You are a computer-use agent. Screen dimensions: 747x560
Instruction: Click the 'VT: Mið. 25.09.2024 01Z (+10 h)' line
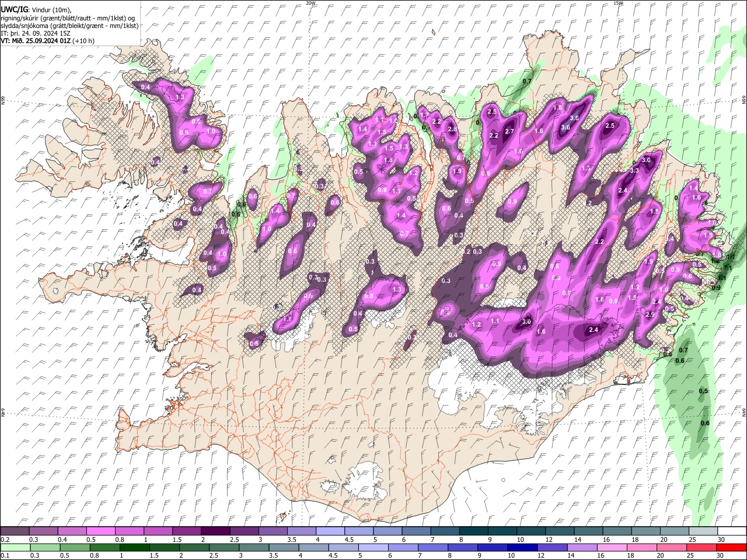pyautogui.click(x=48, y=41)
